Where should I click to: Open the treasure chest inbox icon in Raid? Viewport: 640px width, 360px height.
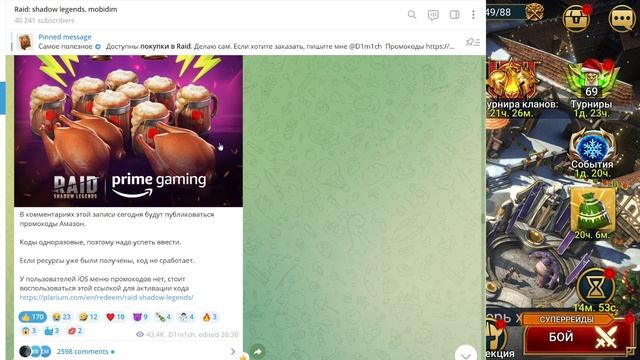[x=577, y=17]
